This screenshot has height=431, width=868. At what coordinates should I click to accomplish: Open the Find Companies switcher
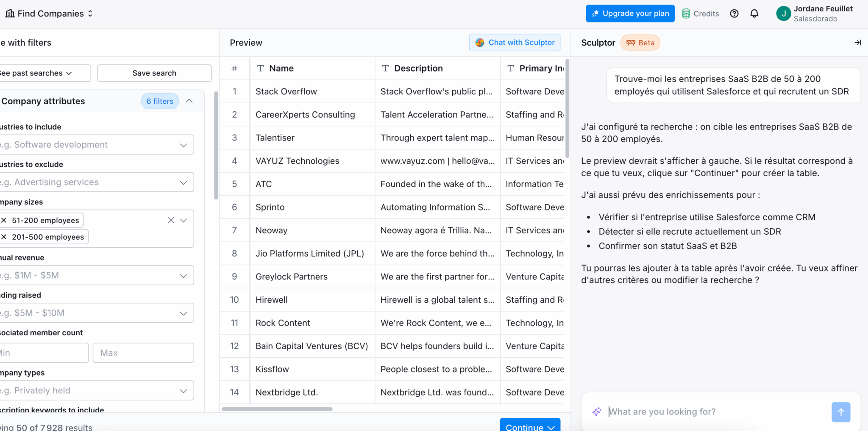49,14
